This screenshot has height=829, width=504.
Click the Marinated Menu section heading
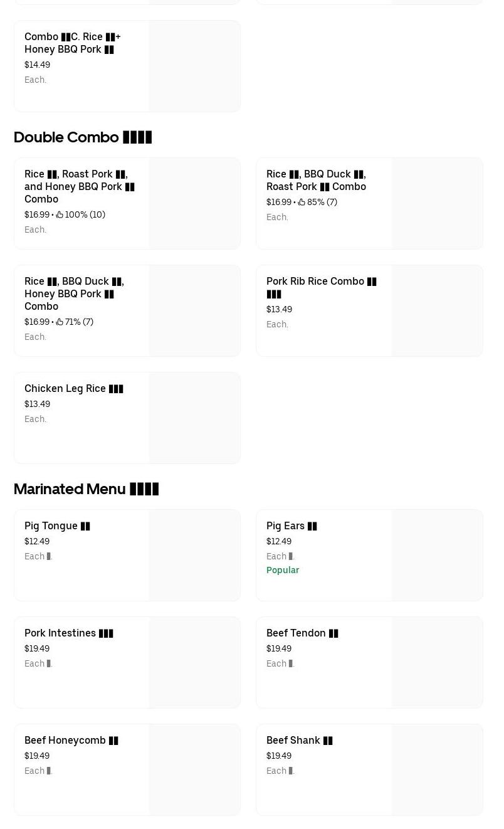pos(86,489)
